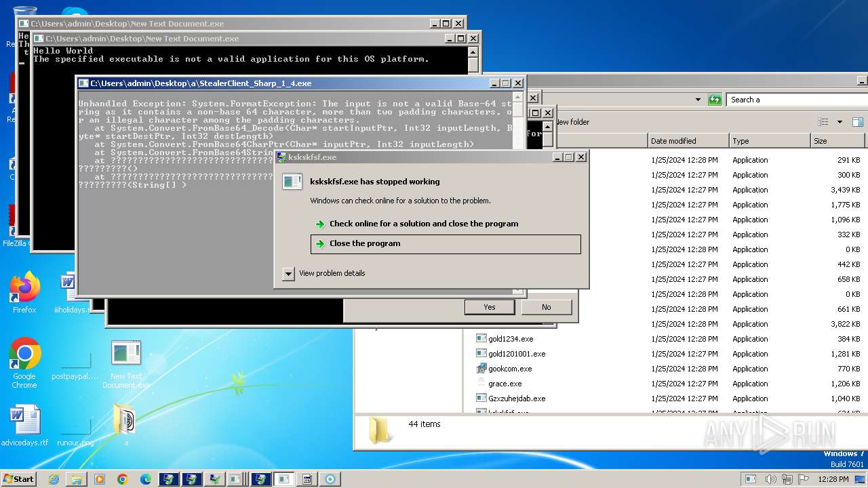Open view options dropdown arrow in Explorer
This screenshot has height=488, width=868.
[x=840, y=122]
